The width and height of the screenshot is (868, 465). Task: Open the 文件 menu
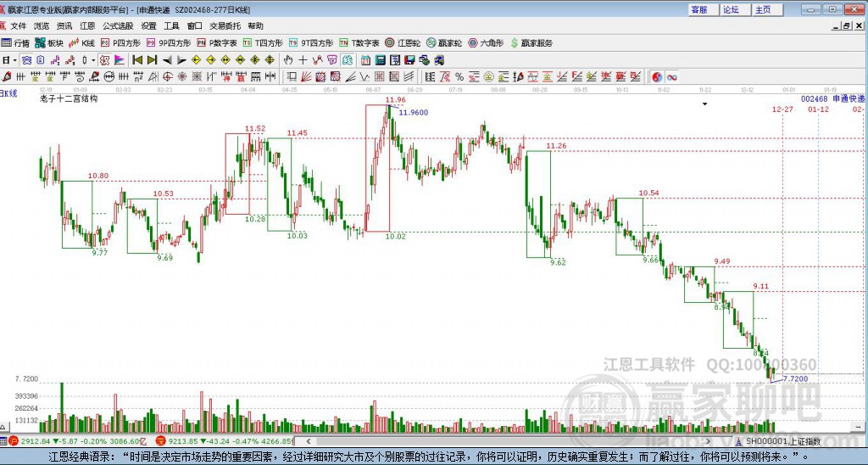(x=19, y=26)
